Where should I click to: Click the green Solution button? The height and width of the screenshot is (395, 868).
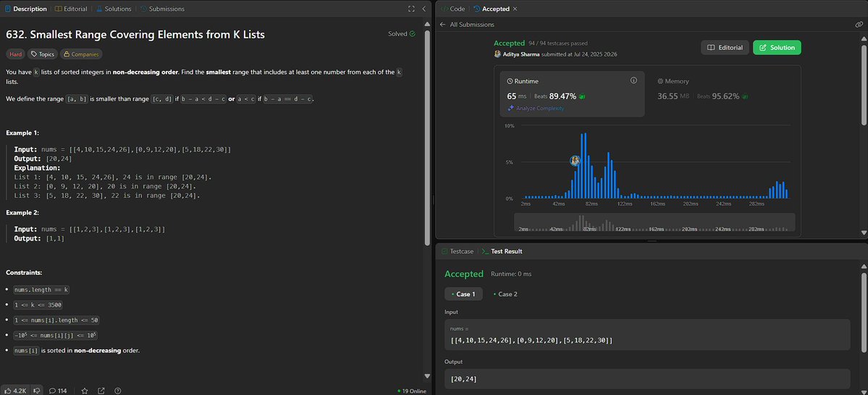pyautogui.click(x=778, y=48)
